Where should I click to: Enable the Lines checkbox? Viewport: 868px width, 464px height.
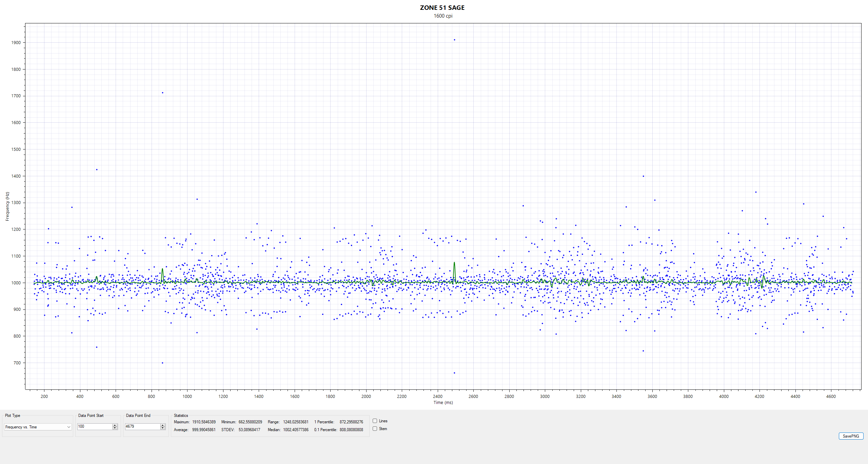pos(375,421)
